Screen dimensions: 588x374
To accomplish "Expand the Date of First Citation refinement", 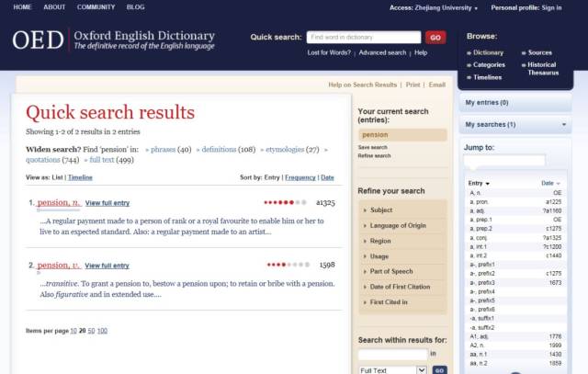I will [402, 287].
